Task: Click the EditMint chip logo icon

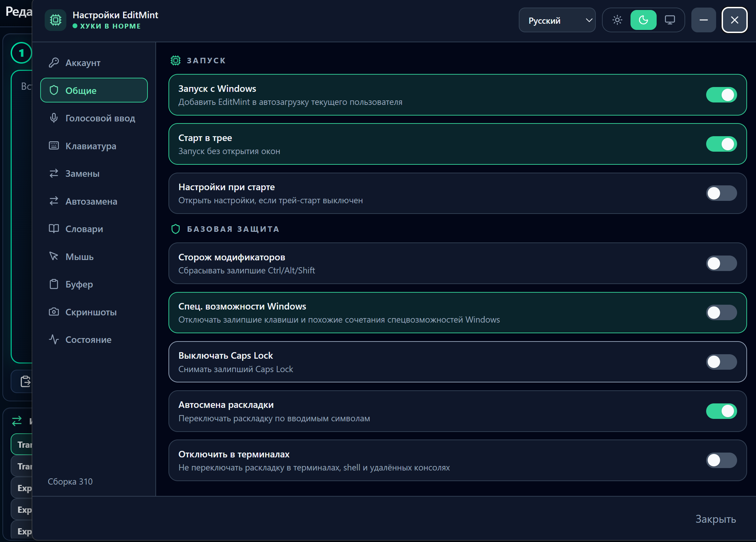Action: [x=55, y=20]
